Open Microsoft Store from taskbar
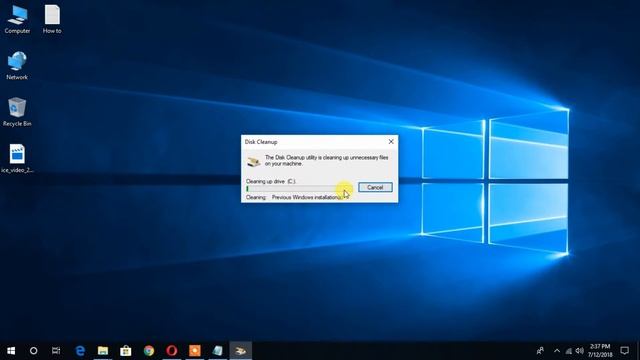Image resolution: width=640 pixels, height=360 pixels. [126, 351]
